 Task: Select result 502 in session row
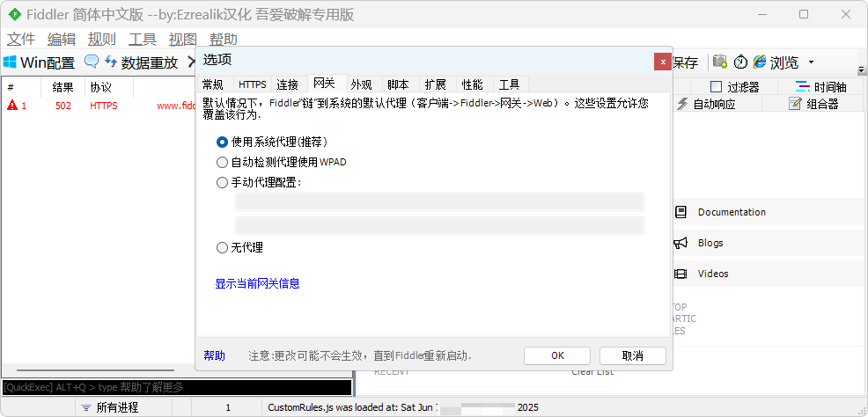(63, 106)
